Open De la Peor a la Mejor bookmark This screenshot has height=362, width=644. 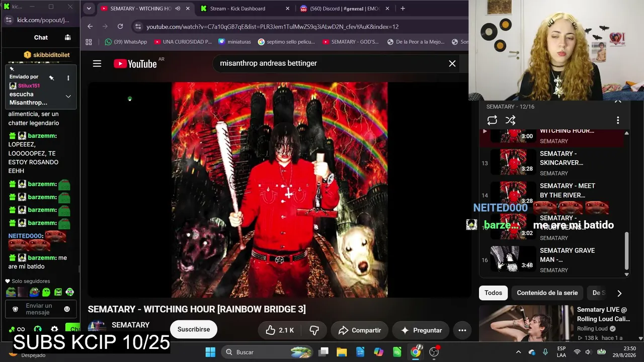tap(416, 42)
